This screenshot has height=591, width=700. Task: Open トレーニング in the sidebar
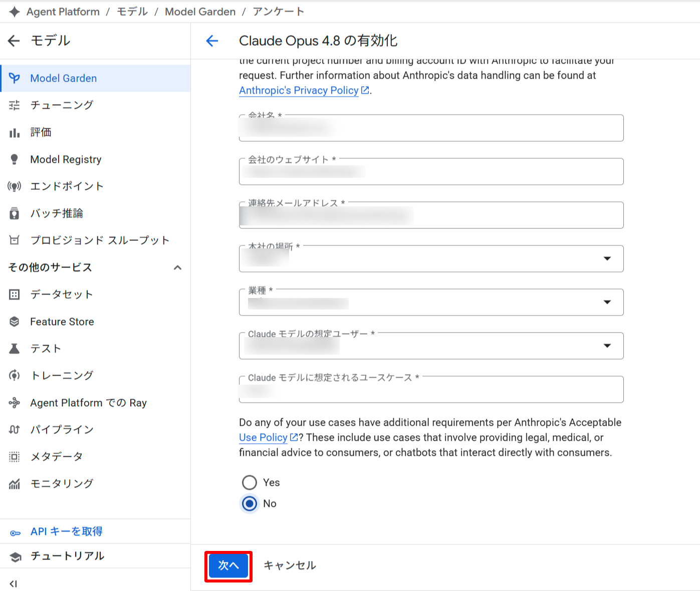[x=95, y=376]
